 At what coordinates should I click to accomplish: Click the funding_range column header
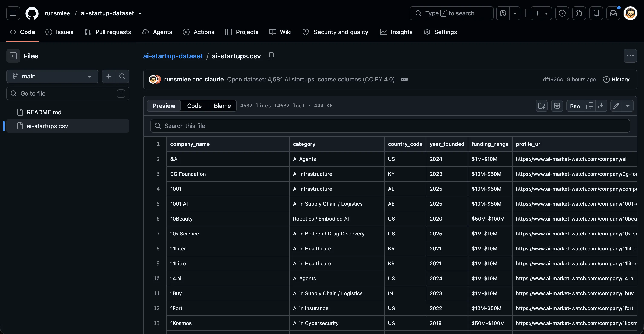pyautogui.click(x=490, y=144)
